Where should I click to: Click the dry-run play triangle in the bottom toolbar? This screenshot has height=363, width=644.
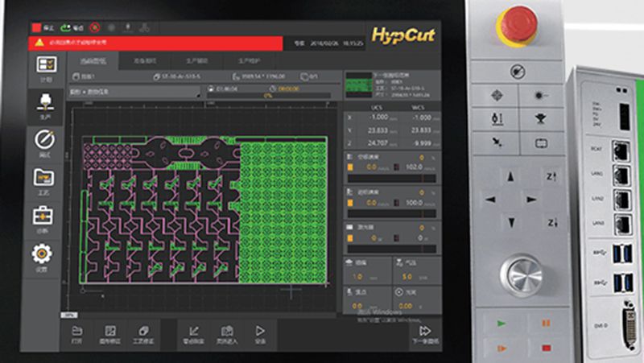(260, 333)
